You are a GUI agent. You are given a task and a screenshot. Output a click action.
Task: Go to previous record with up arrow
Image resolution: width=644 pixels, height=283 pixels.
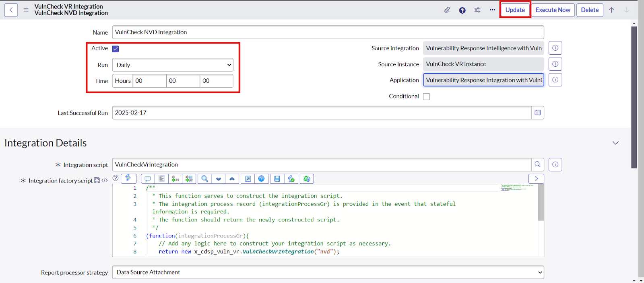(612, 10)
